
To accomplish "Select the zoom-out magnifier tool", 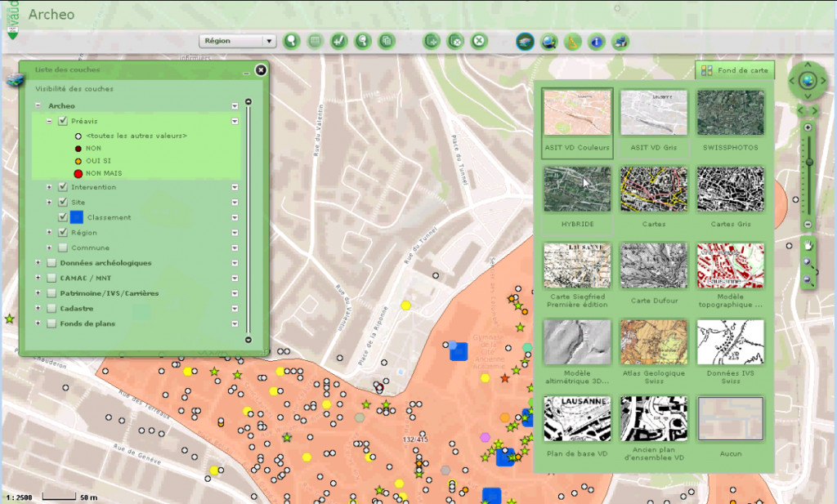I will point(808,279).
